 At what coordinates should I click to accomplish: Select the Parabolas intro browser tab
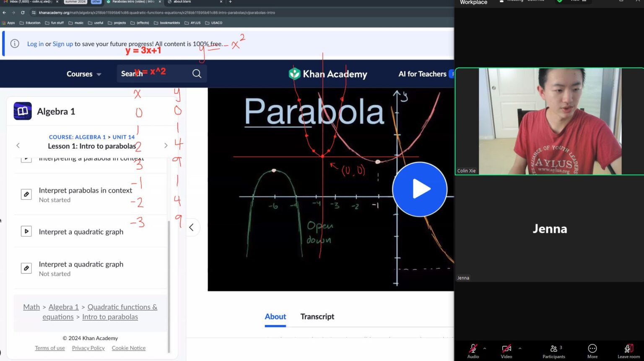[x=132, y=2]
